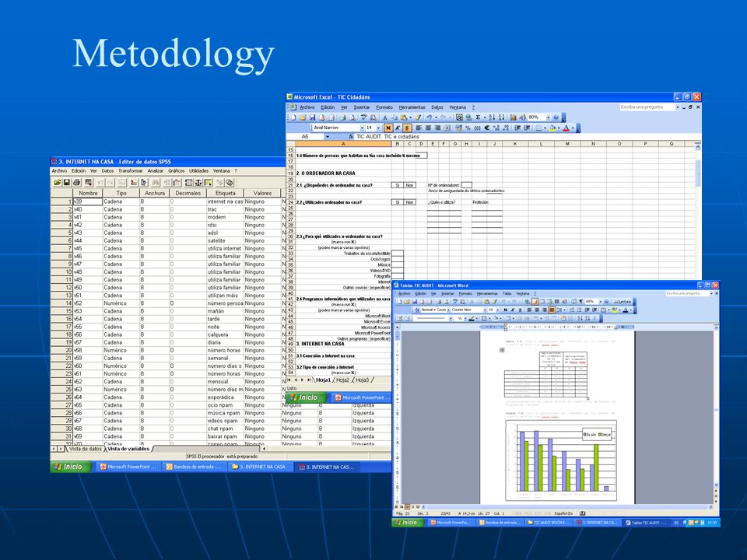Image resolution: width=747 pixels, height=560 pixels.
Task: Open the font size dropdown in Word
Action: click(498, 310)
